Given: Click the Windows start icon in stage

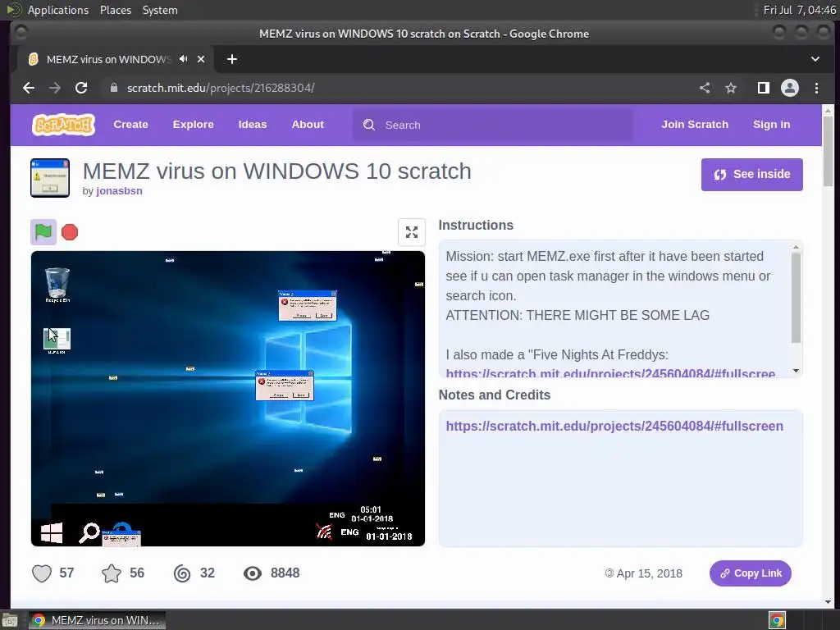Looking at the screenshot, I should click(x=52, y=532).
